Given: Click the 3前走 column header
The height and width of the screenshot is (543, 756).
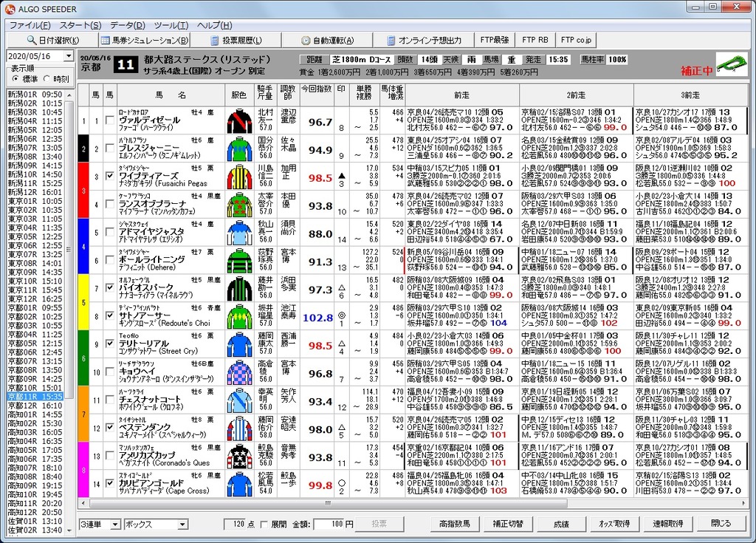Looking at the screenshot, I should [690, 95].
